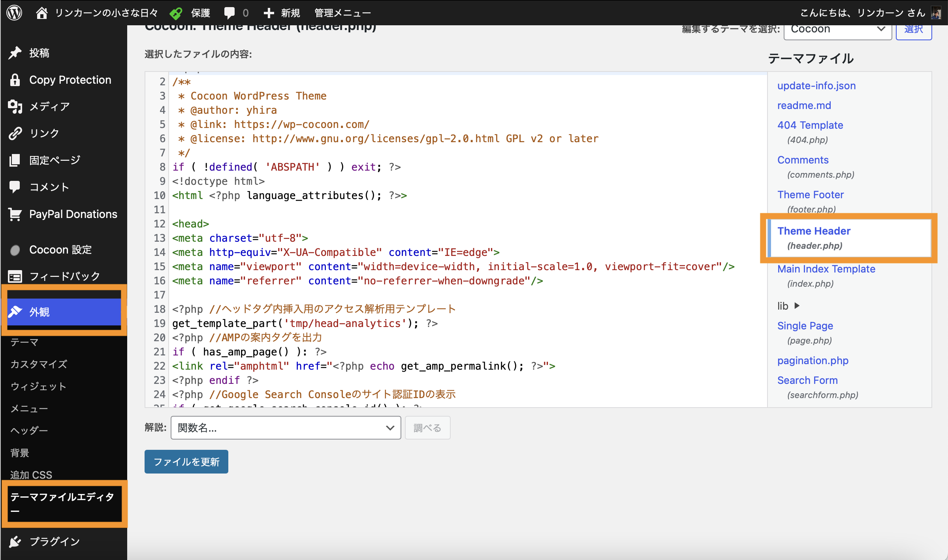Click 新規 in the admin bar
The height and width of the screenshot is (560, 948).
(291, 13)
